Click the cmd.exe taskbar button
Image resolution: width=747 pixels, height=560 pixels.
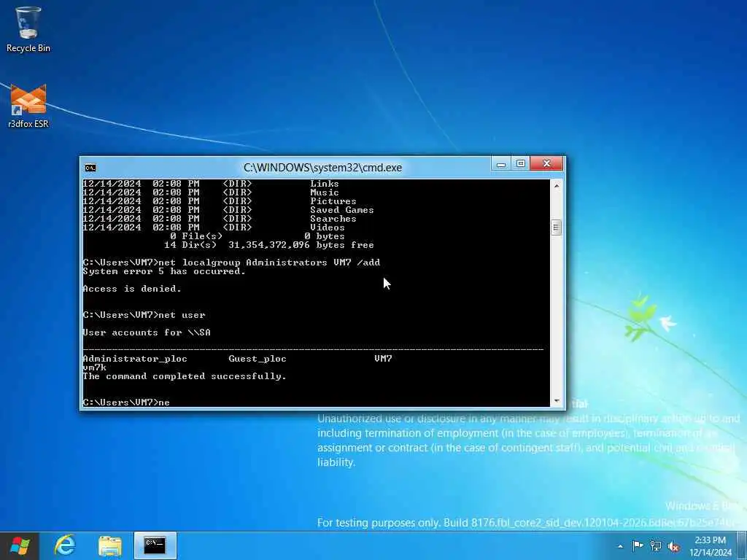[x=155, y=545]
